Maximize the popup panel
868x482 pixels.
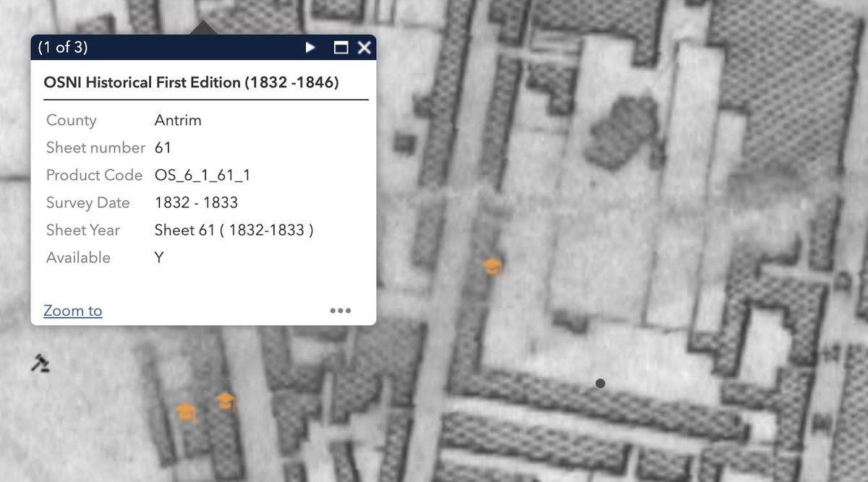coord(341,48)
